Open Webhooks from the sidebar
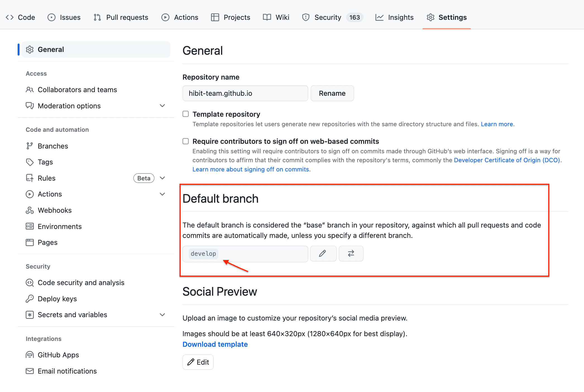The height and width of the screenshot is (392, 584). click(54, 210)
